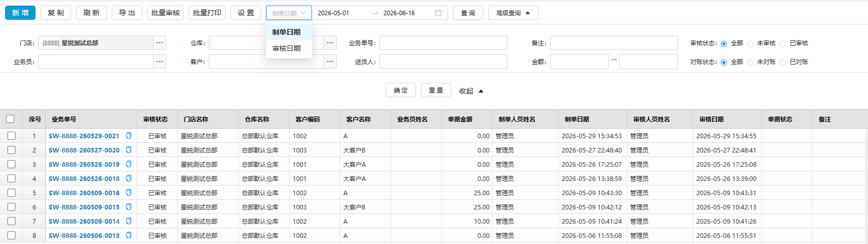The image size is (868, 244).
Task: Copy order number SW-8888-260526-0018 icon
Action: (128, 178)
